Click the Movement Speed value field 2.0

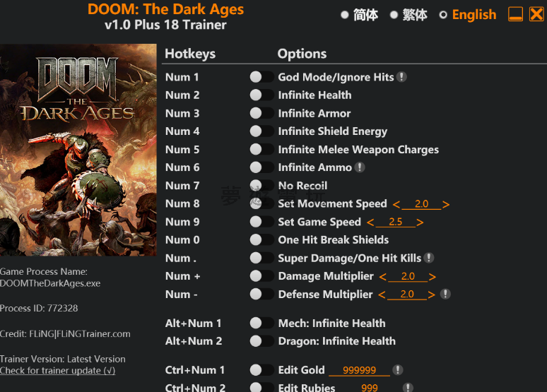click(421, 204)
